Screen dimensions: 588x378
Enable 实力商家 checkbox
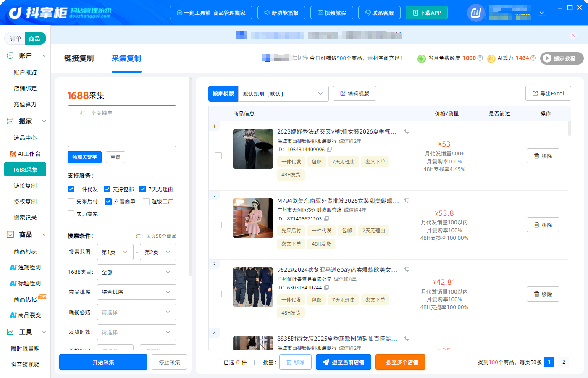pos(71,214)
